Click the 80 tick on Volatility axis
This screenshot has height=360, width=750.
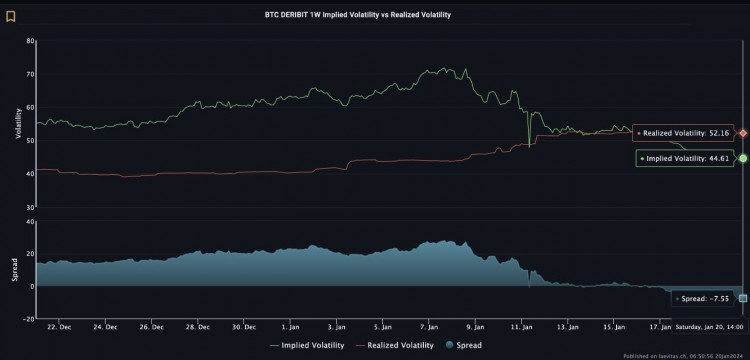[x=30, y=41]
